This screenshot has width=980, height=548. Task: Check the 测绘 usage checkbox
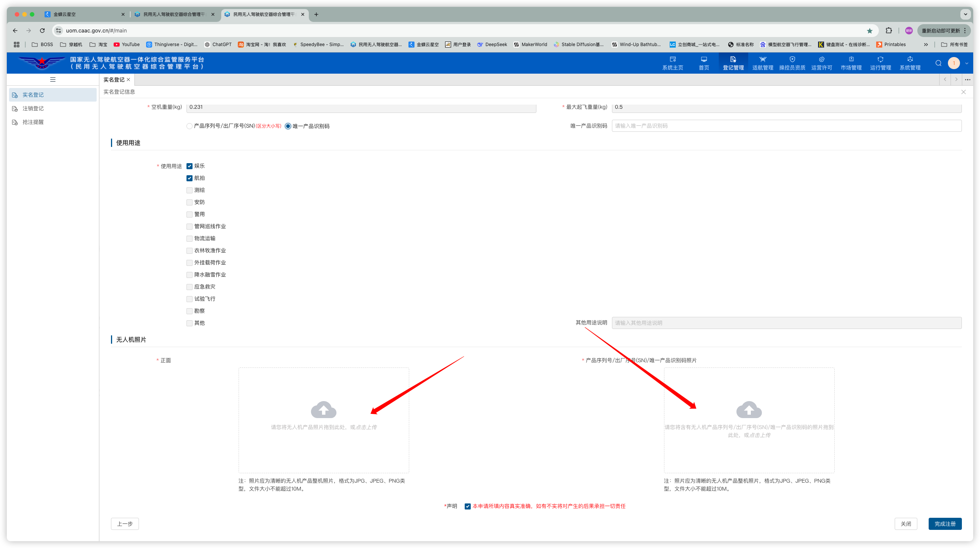[x=190, y=190]
